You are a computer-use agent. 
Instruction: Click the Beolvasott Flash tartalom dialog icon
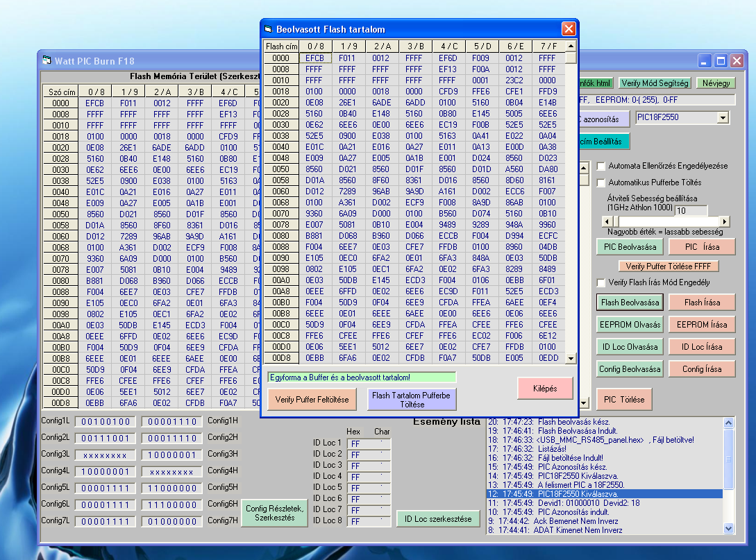tap(269, 29)
